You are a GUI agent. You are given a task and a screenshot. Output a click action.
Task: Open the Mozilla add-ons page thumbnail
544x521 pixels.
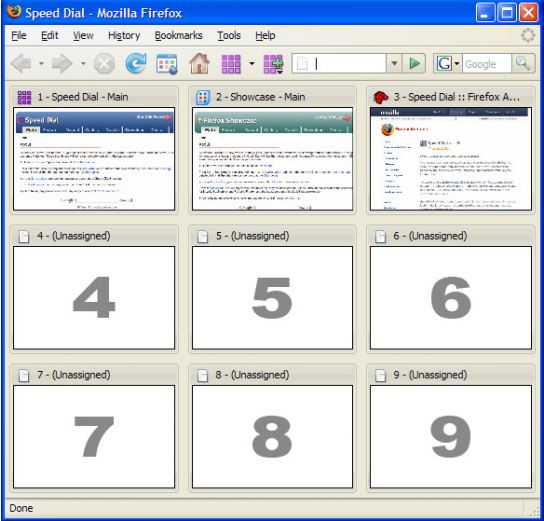[x=451, y=159]
